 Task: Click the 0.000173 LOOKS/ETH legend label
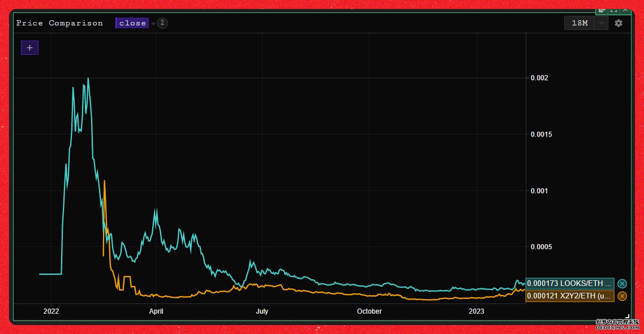[570, 283]
